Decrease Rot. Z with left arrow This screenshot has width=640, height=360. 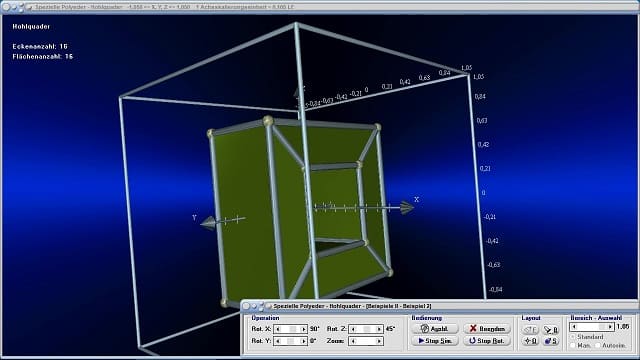(353, 329)
